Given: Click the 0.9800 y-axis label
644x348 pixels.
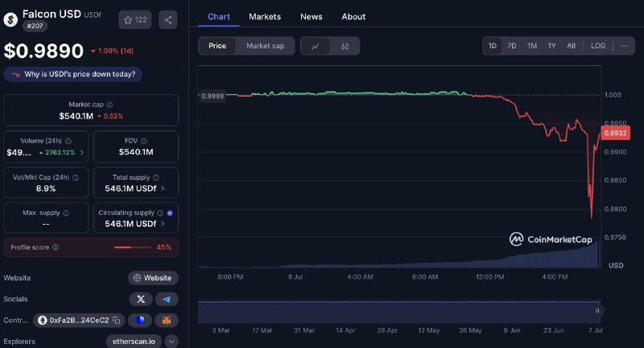Looking at the screenshot, I should click(615, 209).
